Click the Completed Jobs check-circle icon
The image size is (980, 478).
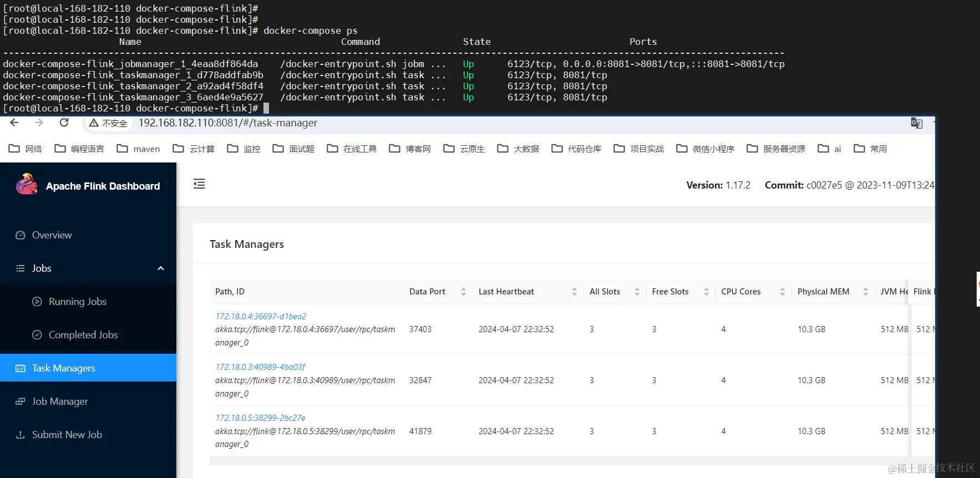tap(37, 335)
